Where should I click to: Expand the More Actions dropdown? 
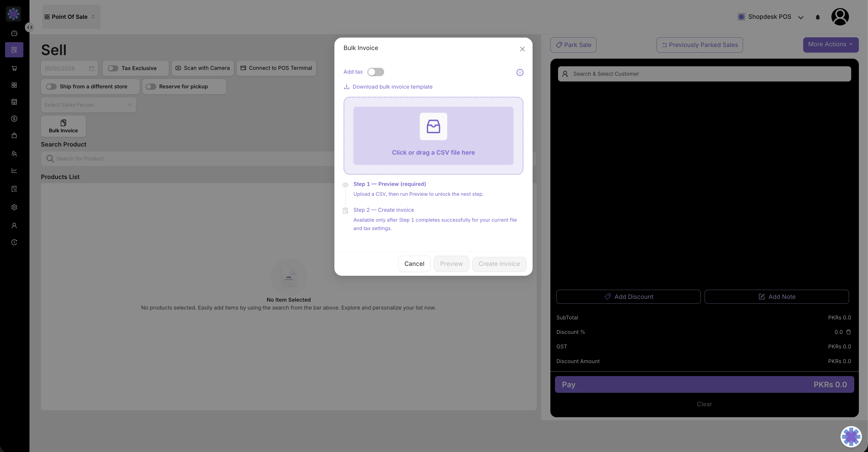point(831,44)
